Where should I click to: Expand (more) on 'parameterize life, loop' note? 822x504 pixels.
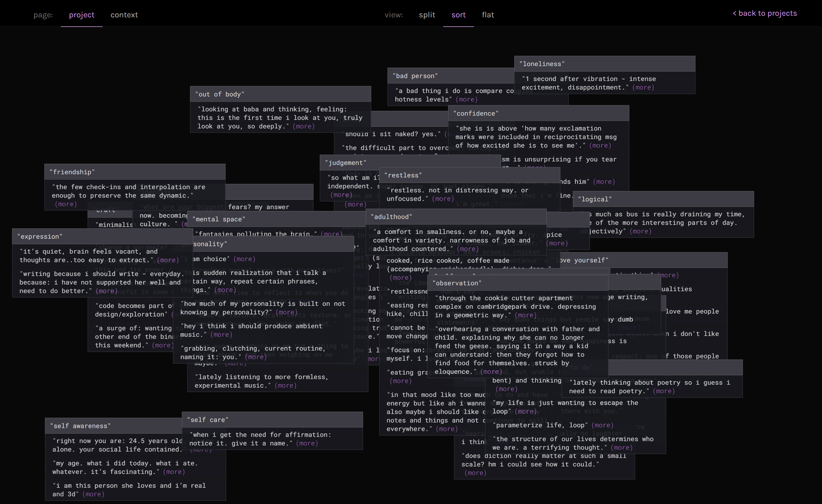click(602, 425)
